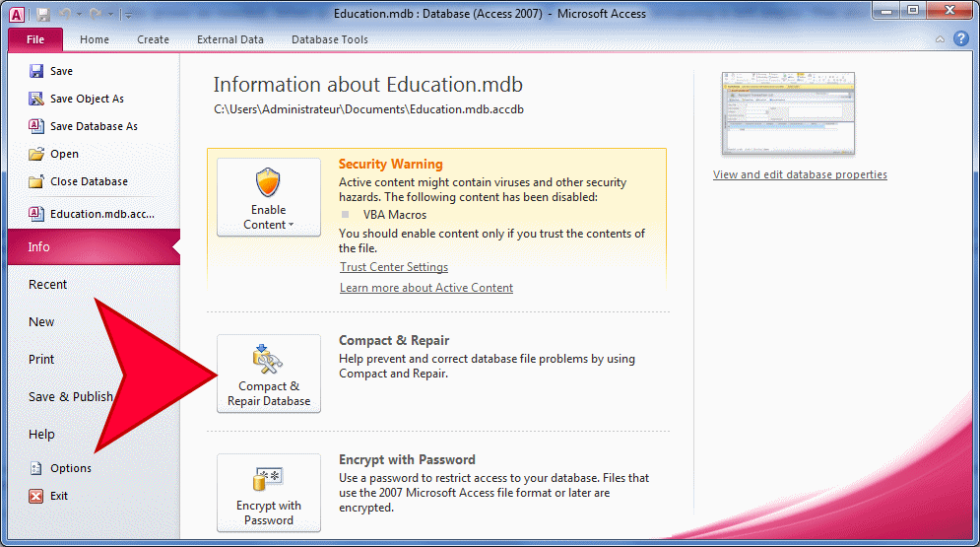Minimize the ribbon with the caret icon
This screenshot has height=547, width=980.
tap(940, 39)
